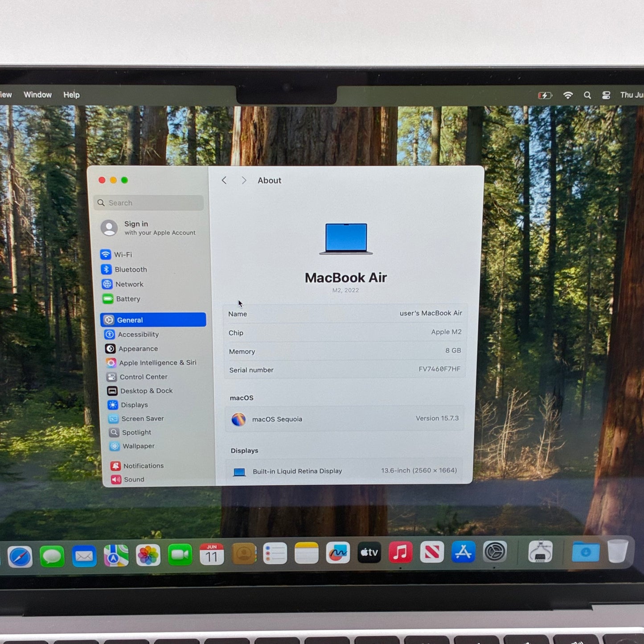Click the serial number FV7460F7HF
This screenshot has width=644, height=644.
pos(439,369)
